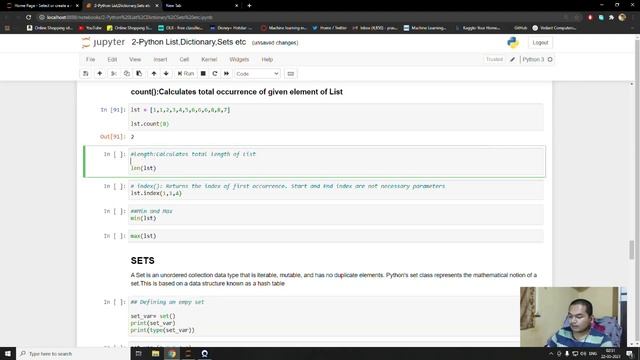
Task: Run the selected cell
Action: point(186,73)
